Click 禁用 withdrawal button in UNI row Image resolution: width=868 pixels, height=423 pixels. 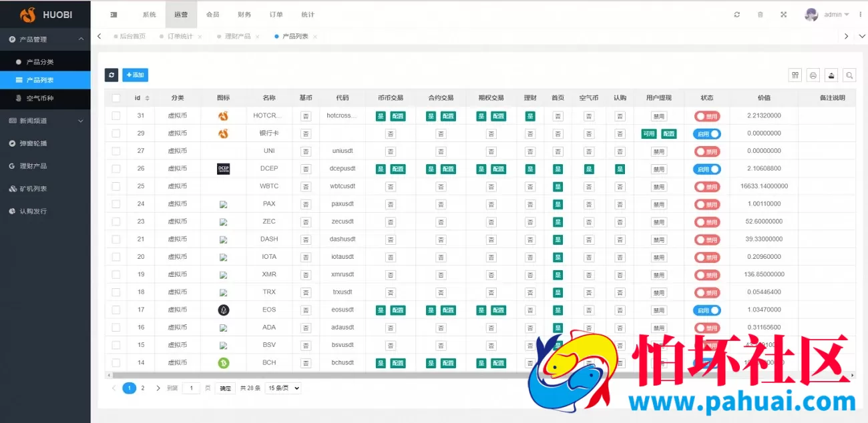point(659,151)
